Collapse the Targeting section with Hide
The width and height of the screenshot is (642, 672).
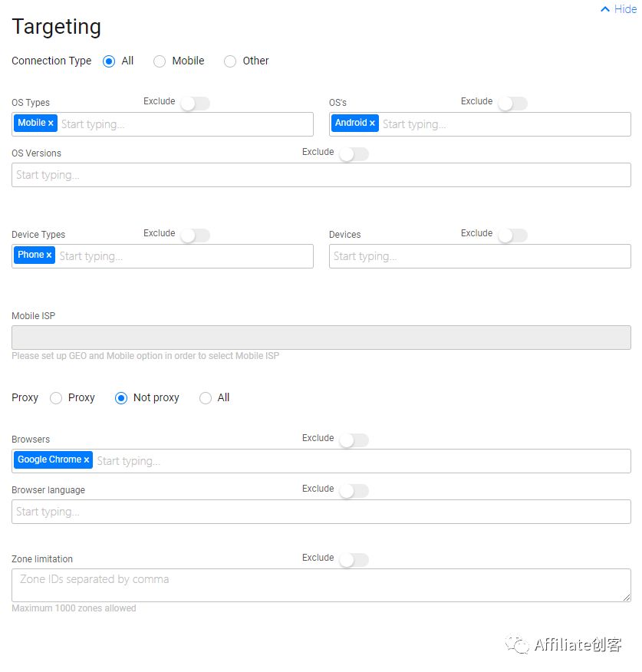[618, 9]
